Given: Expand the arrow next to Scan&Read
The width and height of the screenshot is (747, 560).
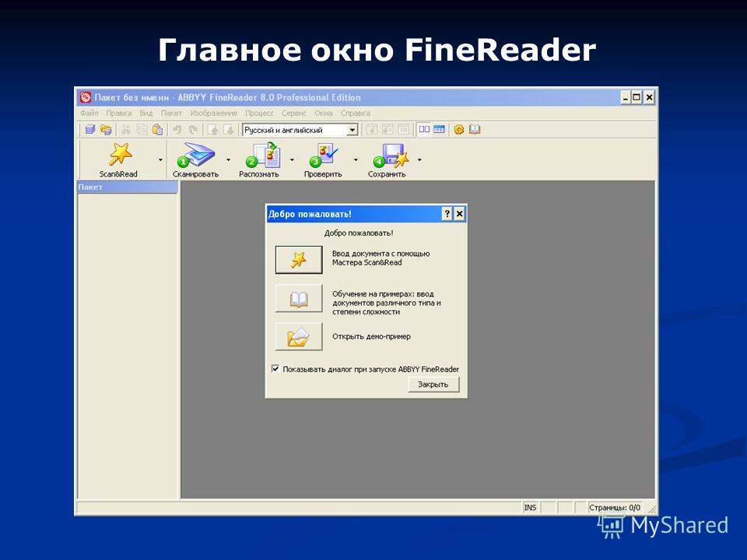Looking at the screenshot, I should (x=160, y=160).
